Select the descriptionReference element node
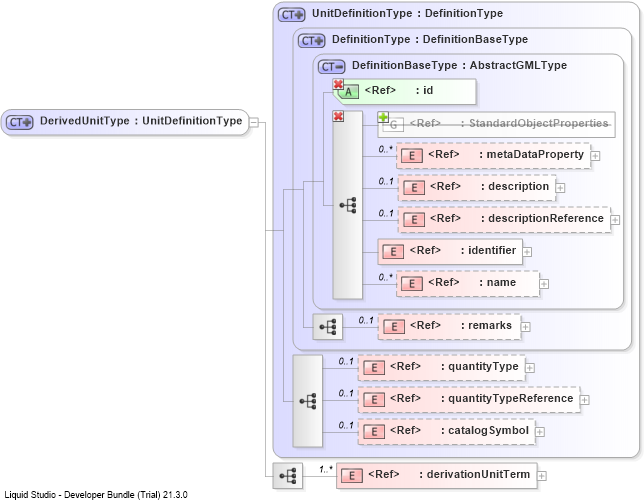Viewport: 644px width, 500px height. click(x=504, y=219)
